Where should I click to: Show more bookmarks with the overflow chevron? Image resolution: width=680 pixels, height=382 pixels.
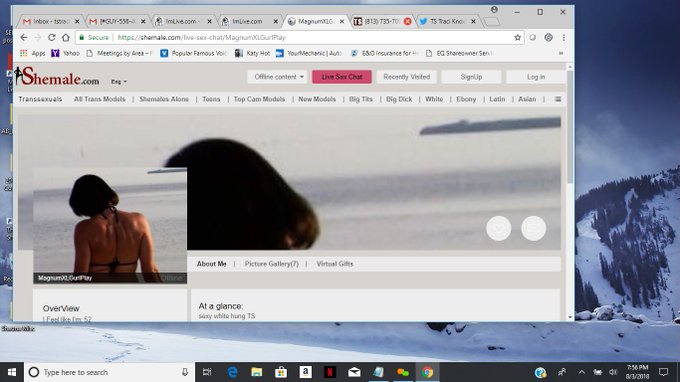560,53
